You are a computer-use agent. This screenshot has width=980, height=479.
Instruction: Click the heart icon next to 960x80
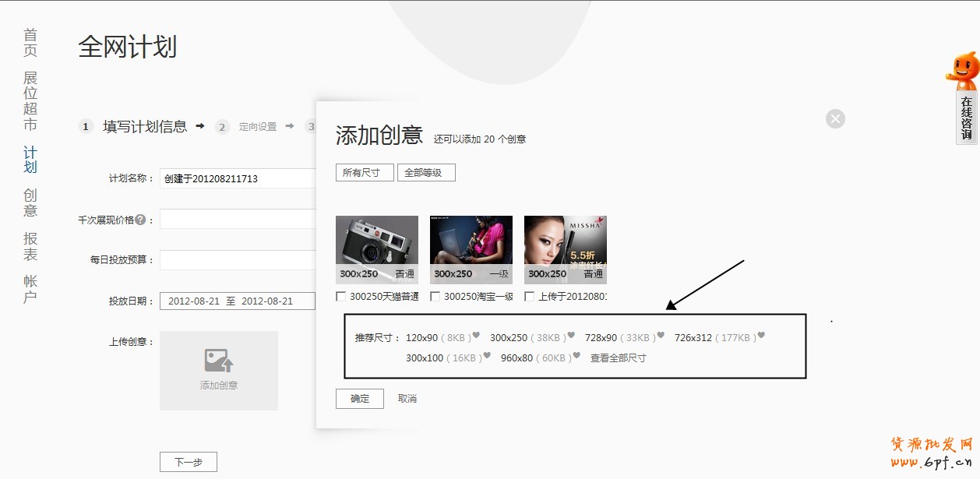pyautogui.click(x=576, y=356)
